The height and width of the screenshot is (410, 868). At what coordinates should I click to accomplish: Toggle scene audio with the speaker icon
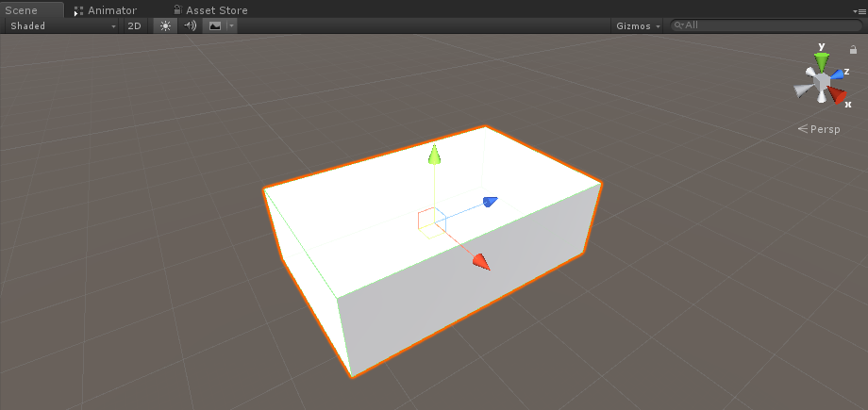(x=190, y=25)
